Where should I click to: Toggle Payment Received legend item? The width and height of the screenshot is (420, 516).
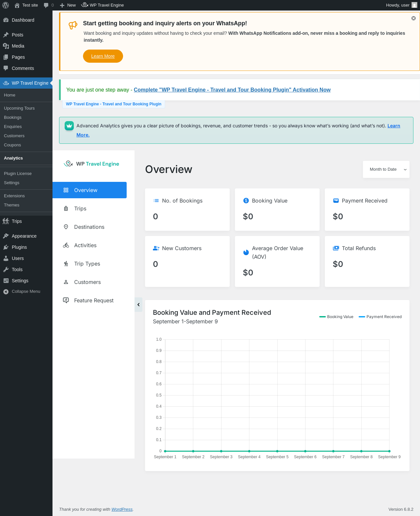pyautogui.click(x=380, y=317)
